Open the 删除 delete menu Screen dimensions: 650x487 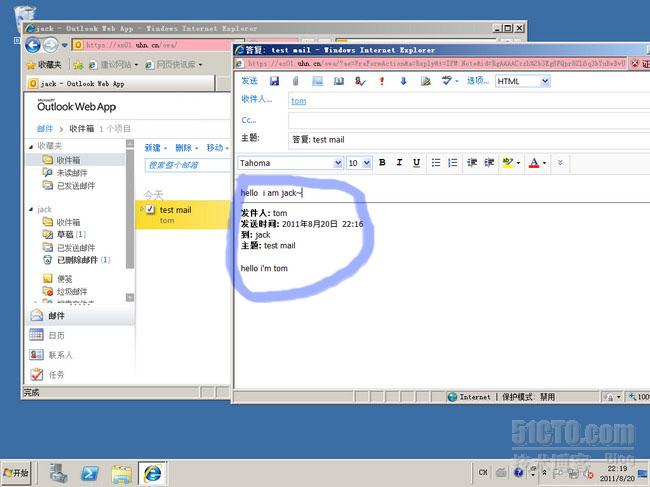[187, 148]
